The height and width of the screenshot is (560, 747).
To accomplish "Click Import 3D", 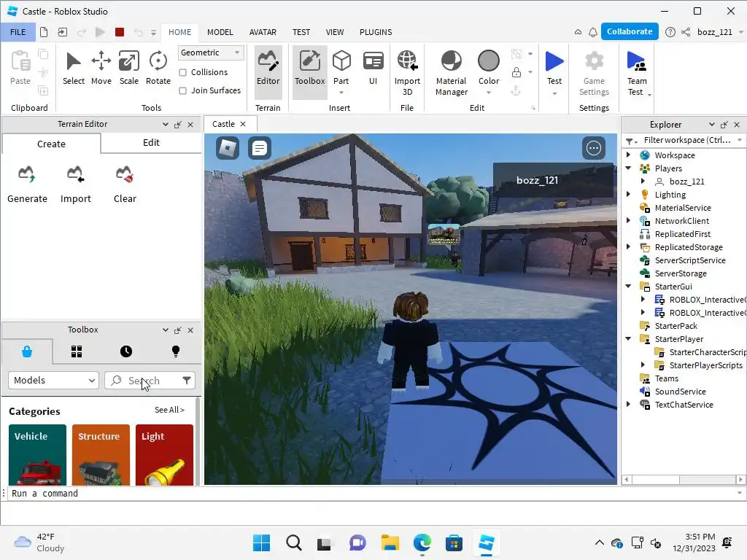I will (407, 73).
